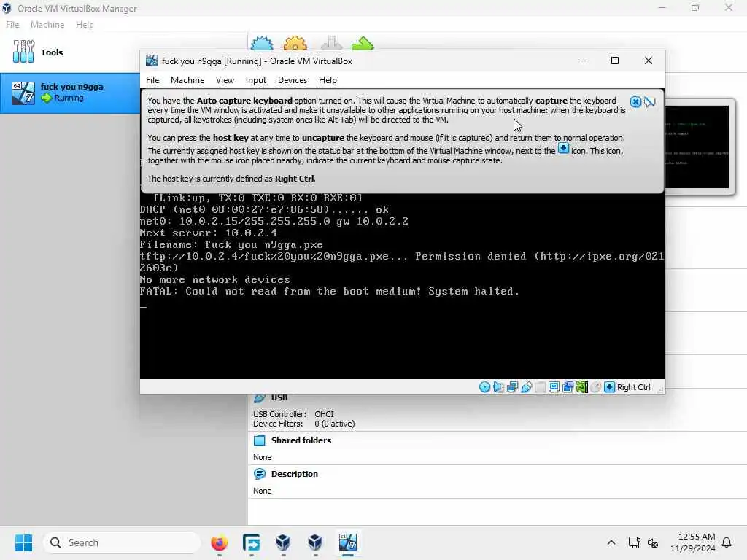Click the FATAL boot medium error line
Screen dimensions: 747x560
330,291
